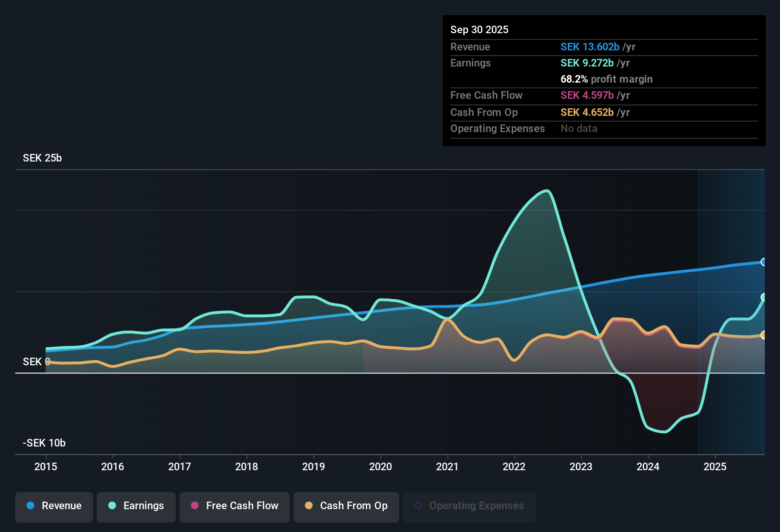Select the earnings line endpoint marker
Viewport: 780px width, 532px height.
(764, 298)
